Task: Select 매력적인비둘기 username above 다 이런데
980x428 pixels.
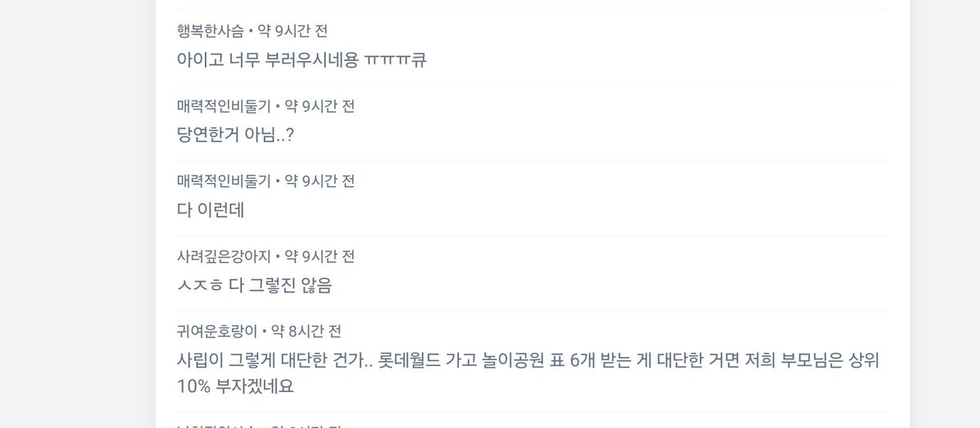Action: pyautogui.click(x=223, y=181)
